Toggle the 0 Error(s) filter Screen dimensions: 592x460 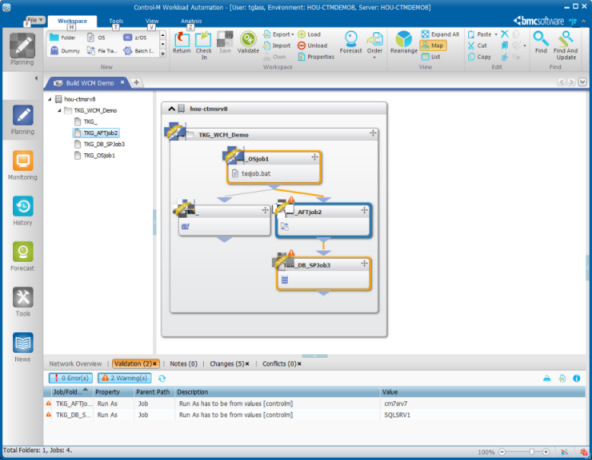[71, 378]
